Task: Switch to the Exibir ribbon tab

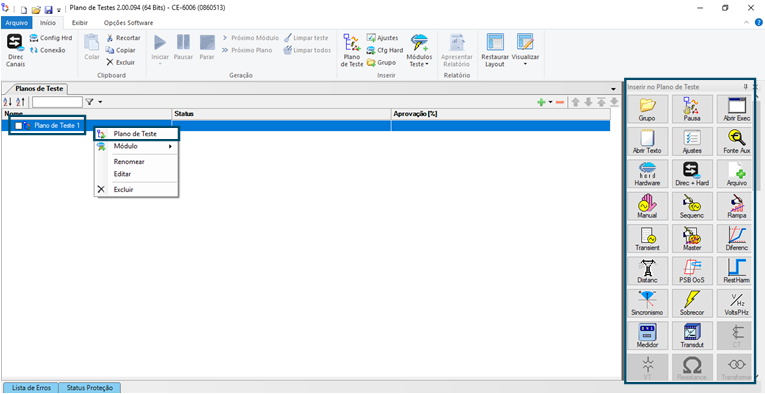Action: [x=80, y=22]
